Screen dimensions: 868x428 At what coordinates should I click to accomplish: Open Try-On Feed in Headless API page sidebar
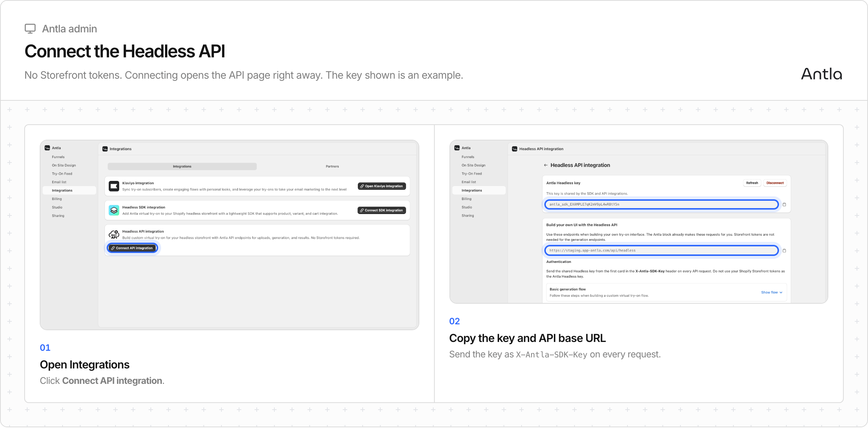click(x=472, y=174)
